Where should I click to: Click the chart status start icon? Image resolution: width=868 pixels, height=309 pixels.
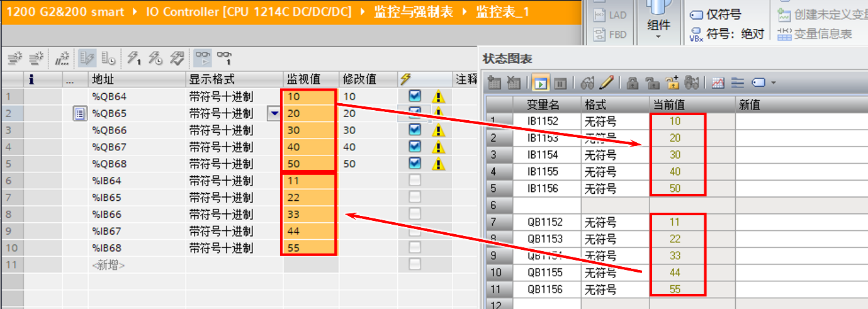tap(541, 82)
